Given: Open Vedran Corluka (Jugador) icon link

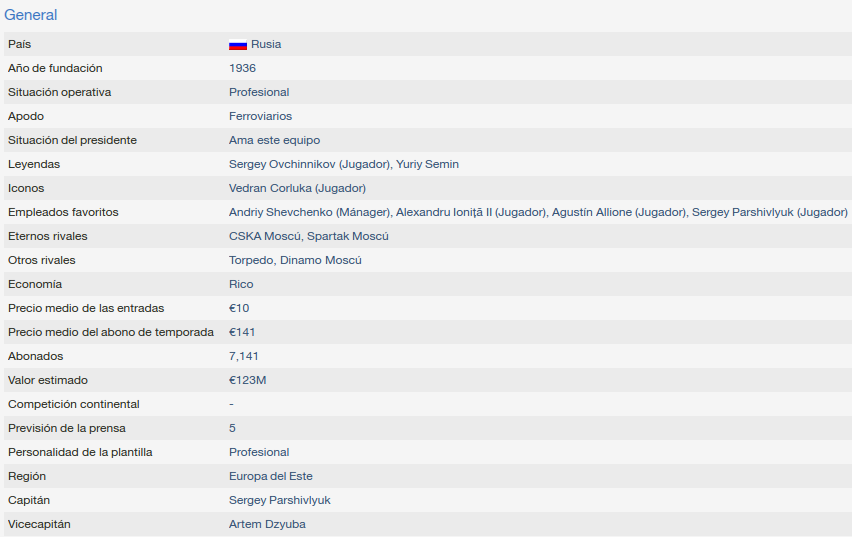Looking at the screenshot, I should [x=297, y=188].
